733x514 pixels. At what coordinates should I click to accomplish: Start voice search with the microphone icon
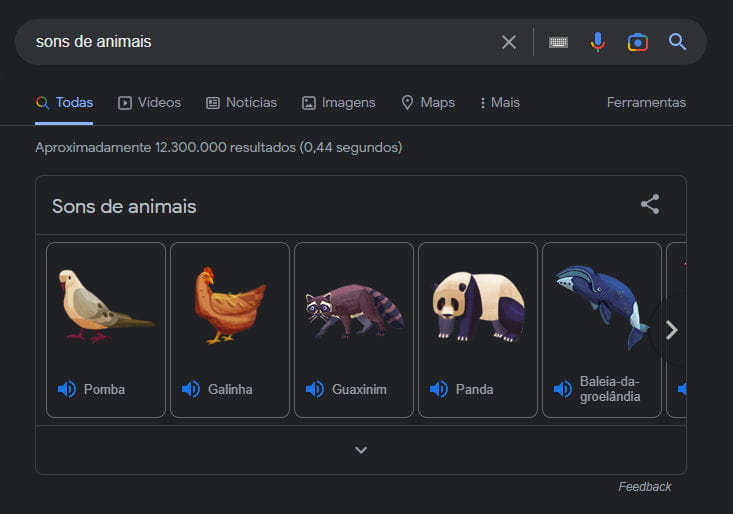point(597,42)
